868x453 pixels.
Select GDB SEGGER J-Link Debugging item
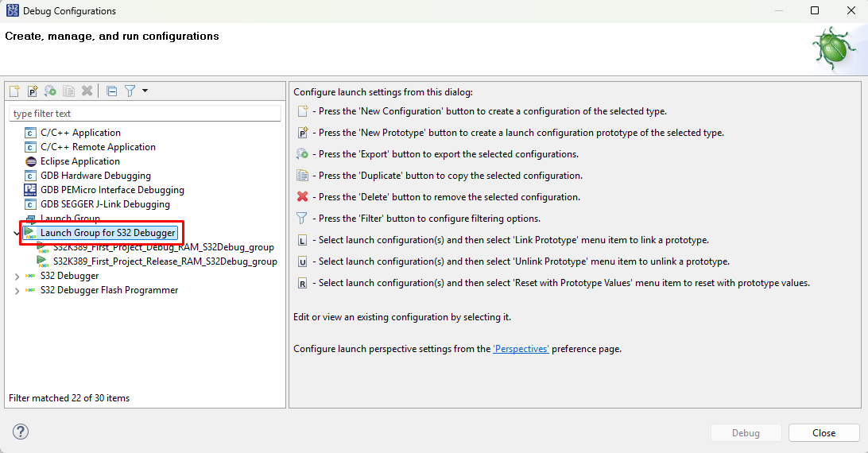pyautogui.click(x=105, y=204)
